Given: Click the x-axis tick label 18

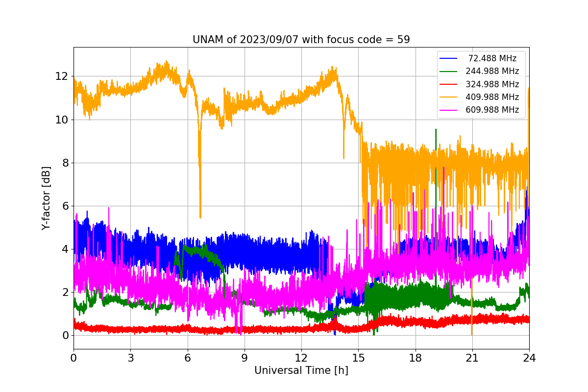Looking at the screenshot, I should (x=415, y=358).
